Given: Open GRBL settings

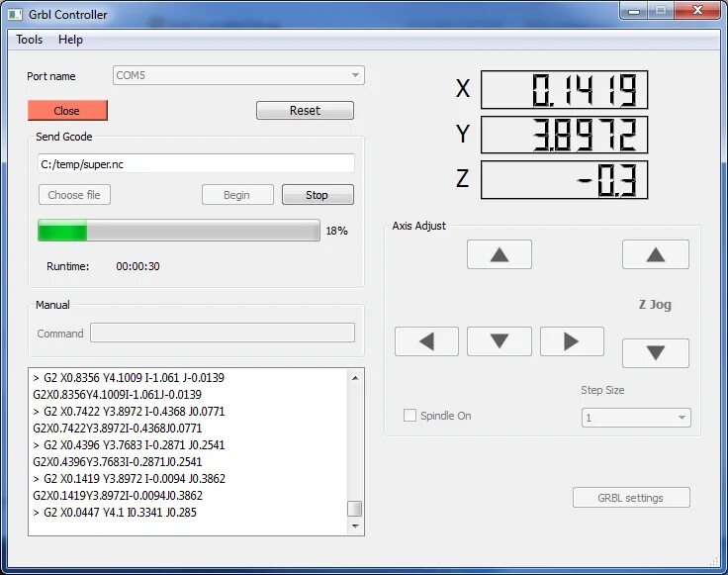Looking at the screenshot, I should pos(631,498).
